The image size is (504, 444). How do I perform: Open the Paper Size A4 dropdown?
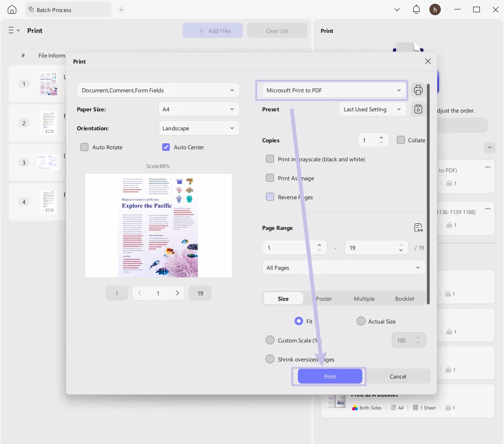(x=199, y=109)
